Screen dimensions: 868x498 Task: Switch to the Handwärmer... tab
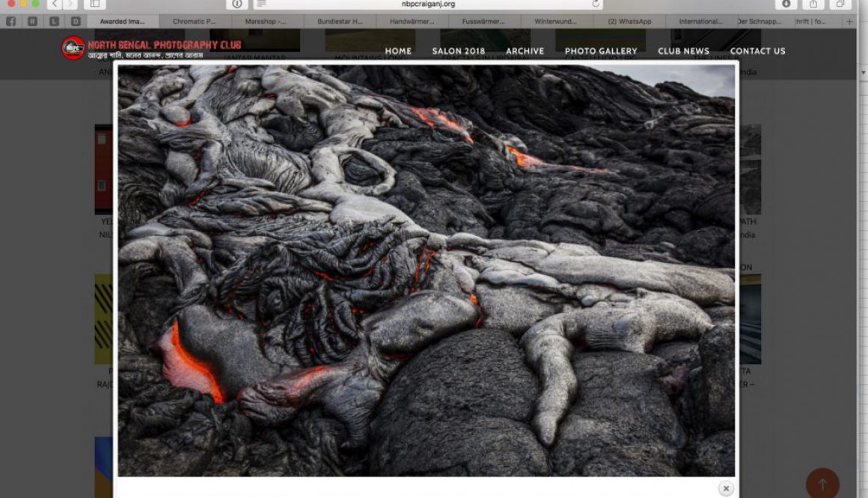click(x=412, y=22)
